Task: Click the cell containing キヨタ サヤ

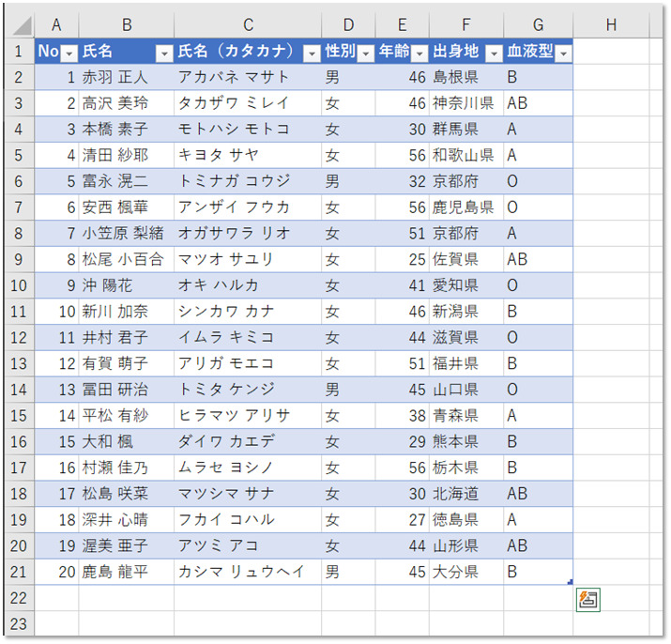Action: pos(248,156)
